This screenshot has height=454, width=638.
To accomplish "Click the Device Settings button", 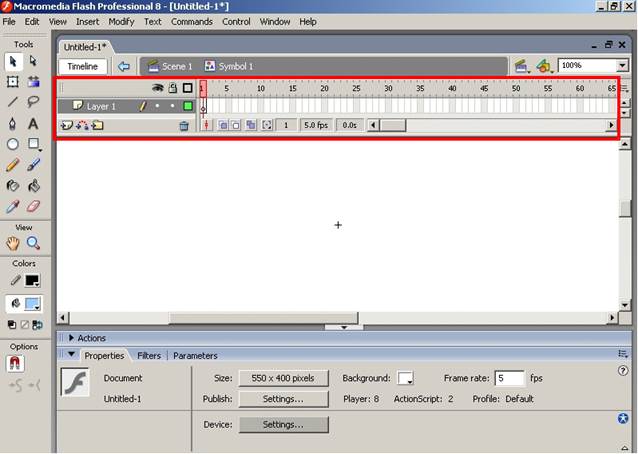I will coord(283,425).
